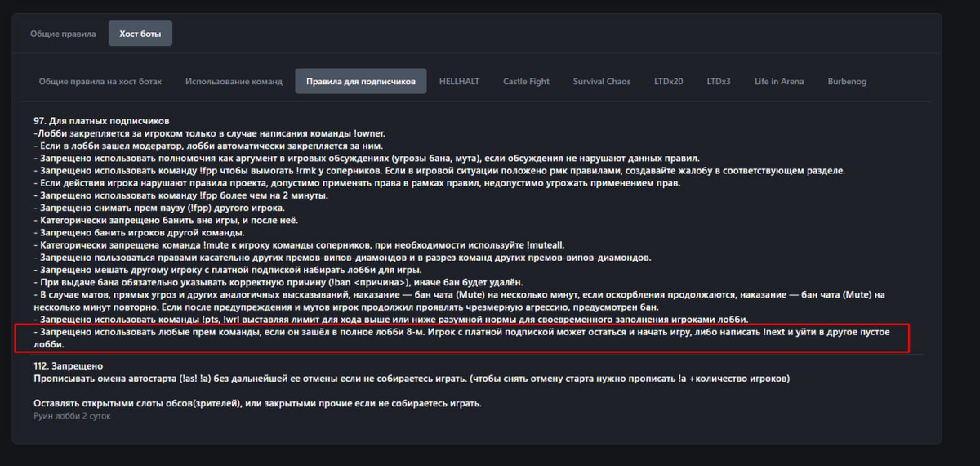This screenshot has height=466, width=980.
Task: Open the Общие правила на хост ботах tab
Action: 100,82
